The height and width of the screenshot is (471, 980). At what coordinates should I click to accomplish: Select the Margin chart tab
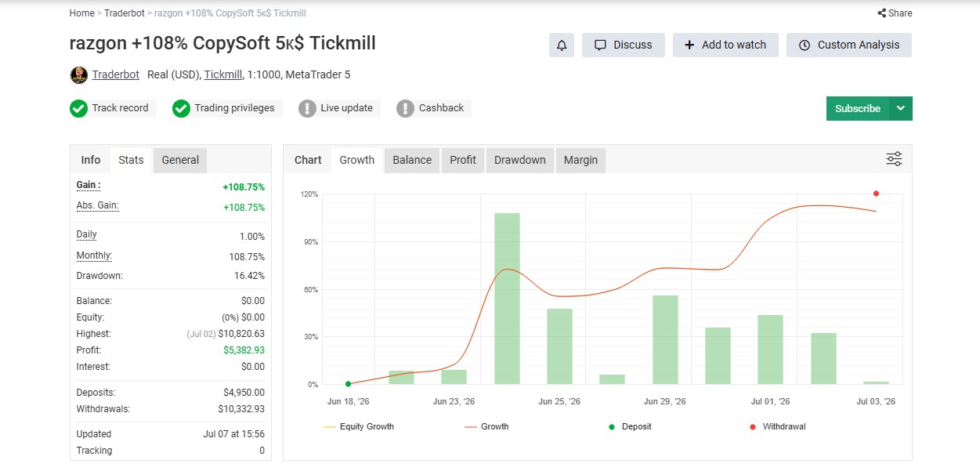581,160
